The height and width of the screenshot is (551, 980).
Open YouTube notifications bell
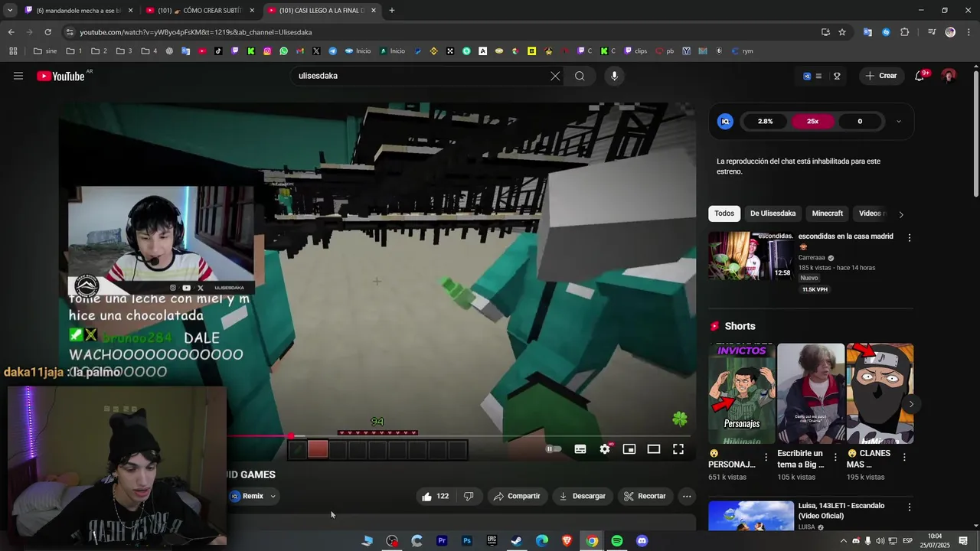(x=920, y=76)
